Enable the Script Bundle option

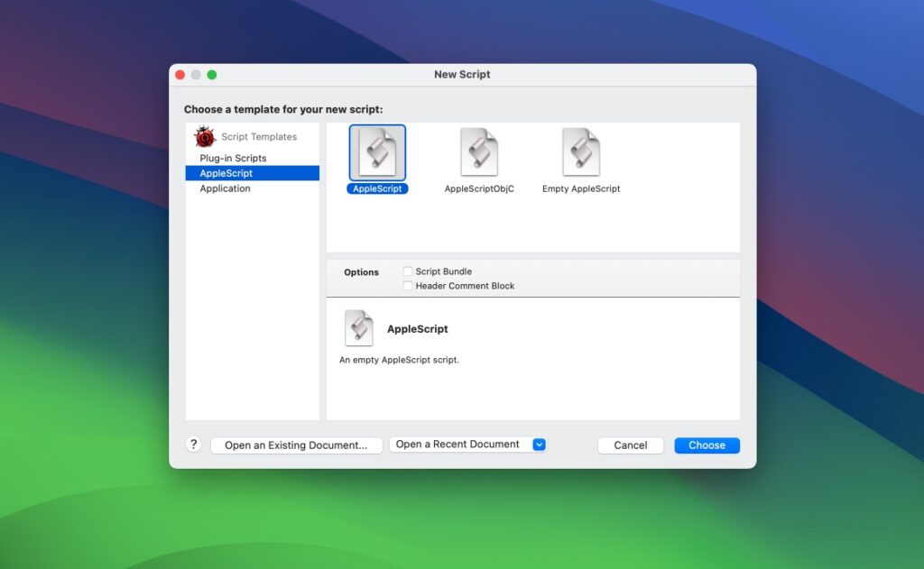[x=407, y=271]
